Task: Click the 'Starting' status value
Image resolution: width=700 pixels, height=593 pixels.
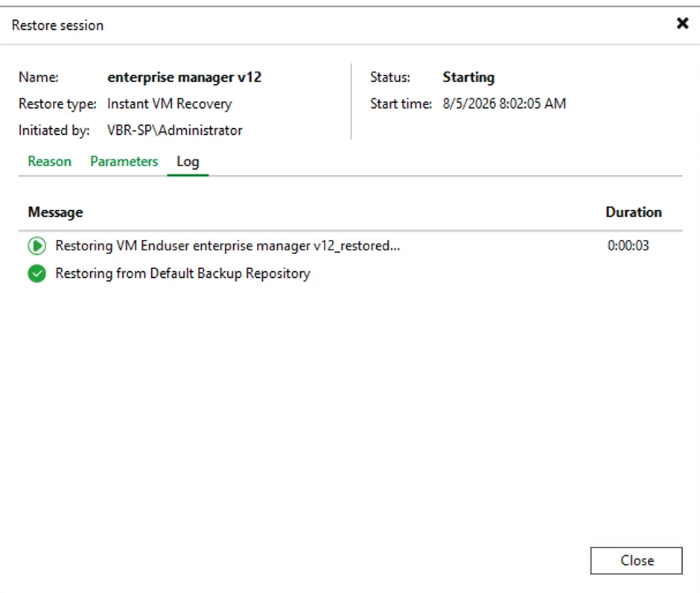Action: (468, 77)
